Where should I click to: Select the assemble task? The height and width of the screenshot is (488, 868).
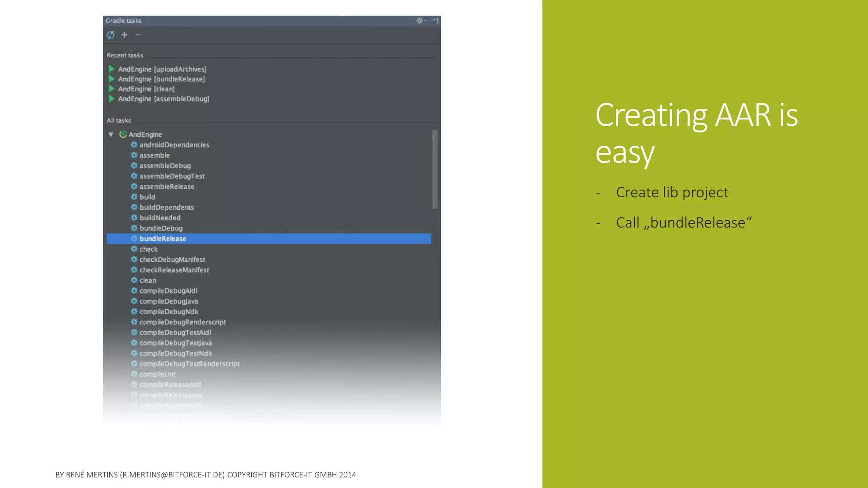point(150,155)
